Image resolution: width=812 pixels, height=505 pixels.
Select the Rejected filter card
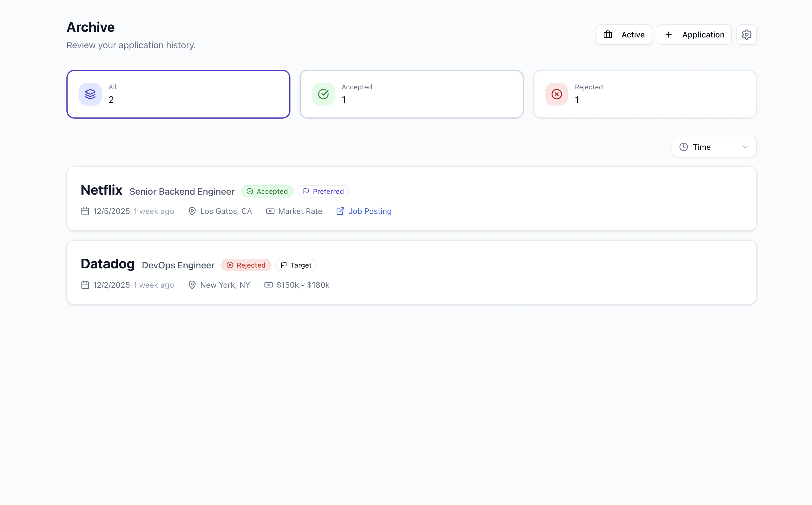point(644,94)
